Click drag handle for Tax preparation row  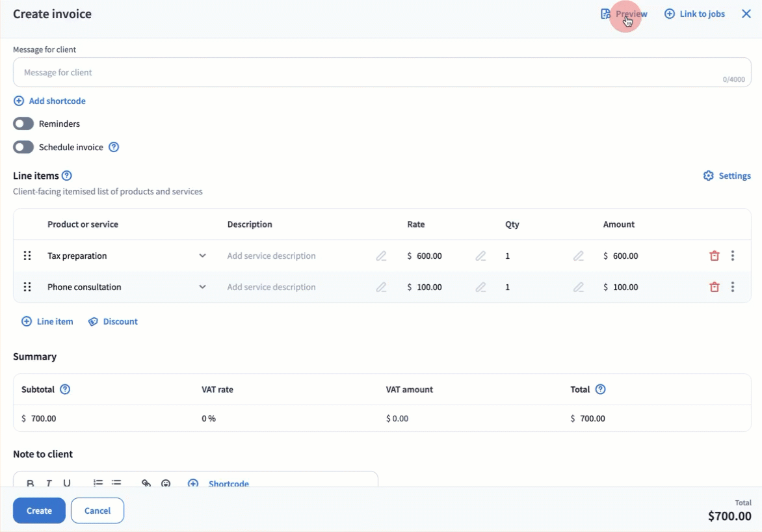[27, 256]
